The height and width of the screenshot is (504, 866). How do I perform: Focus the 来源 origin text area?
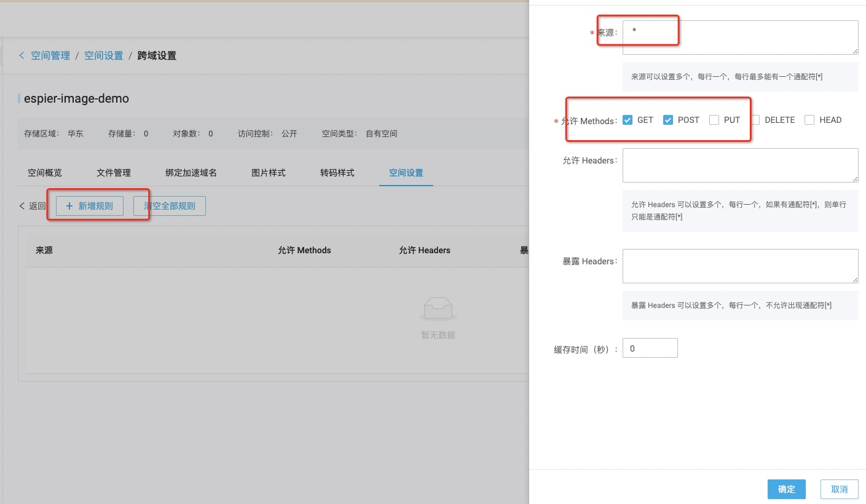point(740,37)
